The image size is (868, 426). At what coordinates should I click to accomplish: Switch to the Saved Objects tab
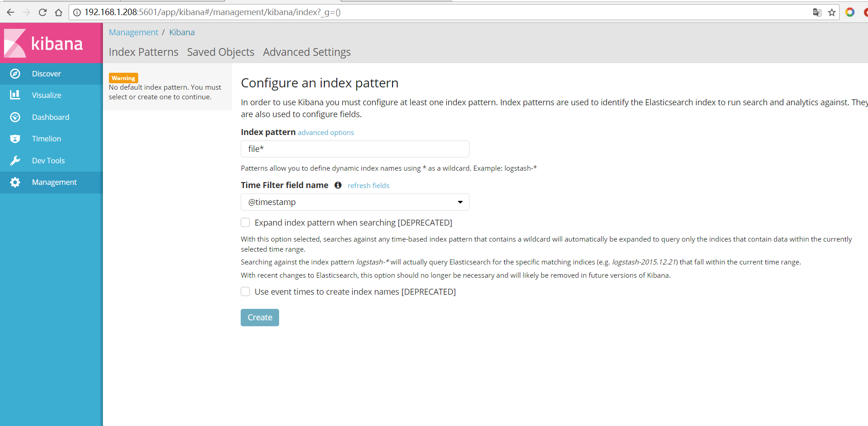(x=221, y=52)
